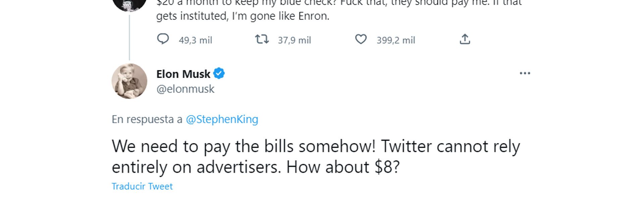Open the three-dot more options menu
The width and height of the screenshot is (644, 201).
(x=525, y=73)
